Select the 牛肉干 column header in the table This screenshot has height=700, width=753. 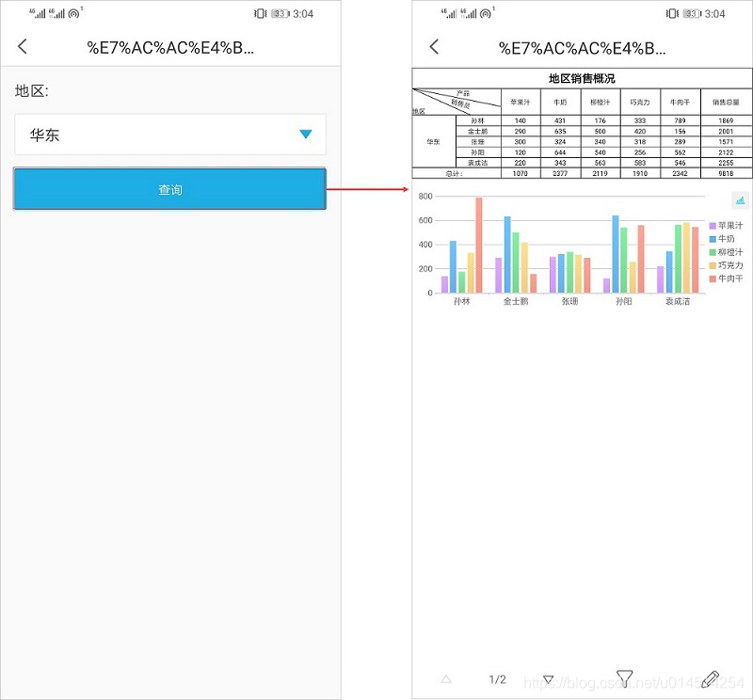point(680,103)
